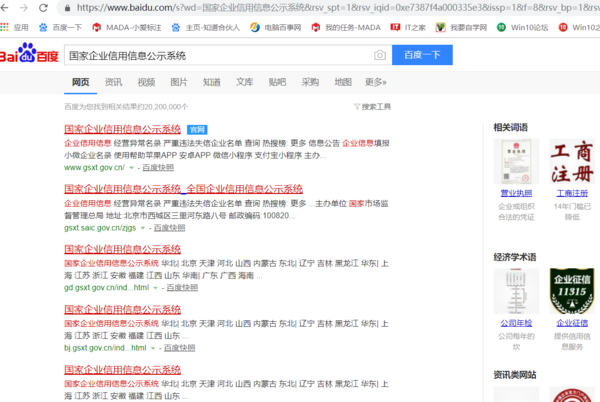Open the apps grid bookmark icon
600x402 pixels.
click(4, 27)
